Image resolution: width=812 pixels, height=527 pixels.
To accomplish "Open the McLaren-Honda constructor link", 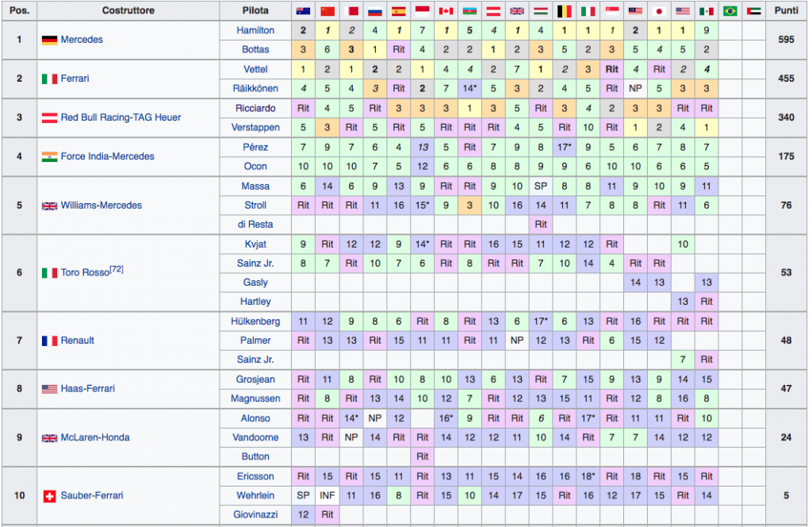I will click(95, 437).
